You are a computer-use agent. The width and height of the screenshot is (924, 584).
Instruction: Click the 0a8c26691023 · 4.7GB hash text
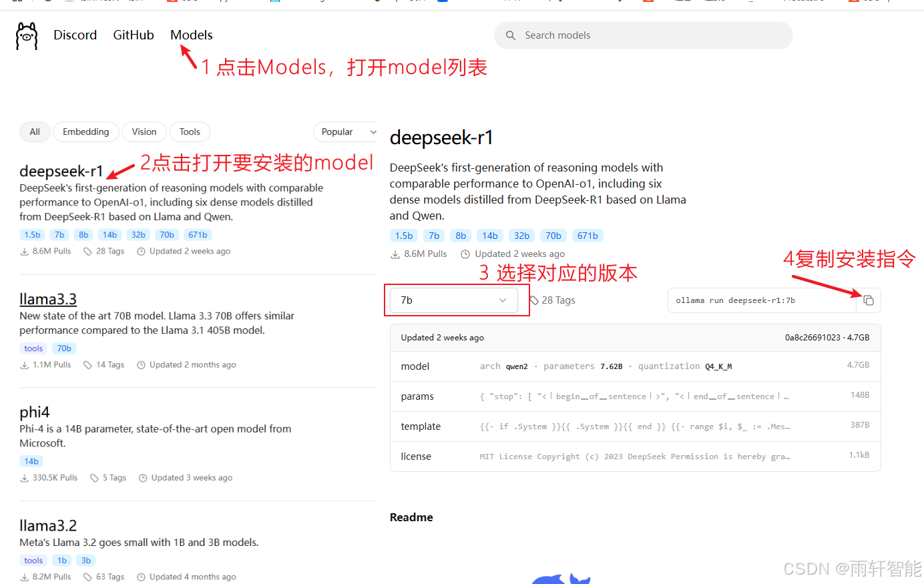click(827, 338)
